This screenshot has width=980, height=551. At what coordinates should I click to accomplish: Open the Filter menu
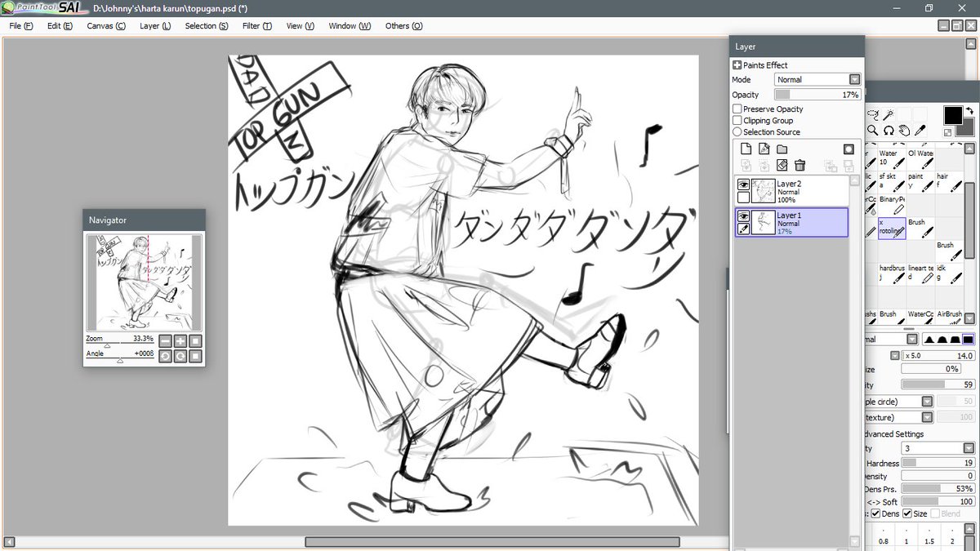click(x=257, y=25)
